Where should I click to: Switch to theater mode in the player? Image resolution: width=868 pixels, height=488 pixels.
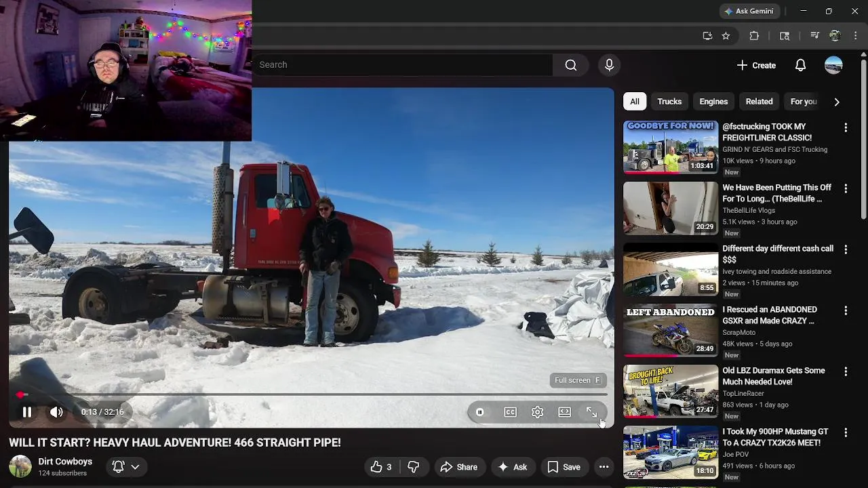coord(564,412)
